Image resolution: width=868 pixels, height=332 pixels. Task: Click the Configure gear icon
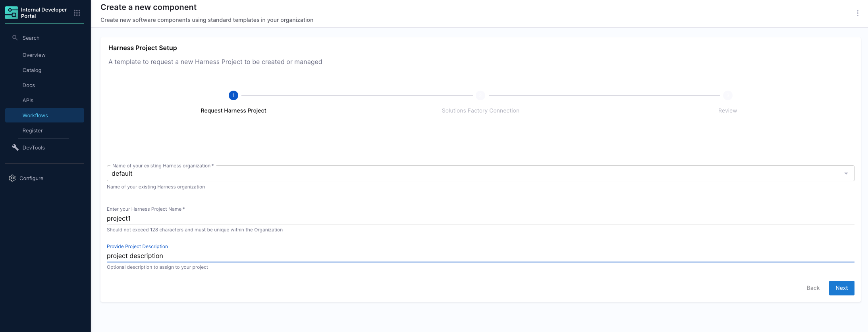point(12,178)
